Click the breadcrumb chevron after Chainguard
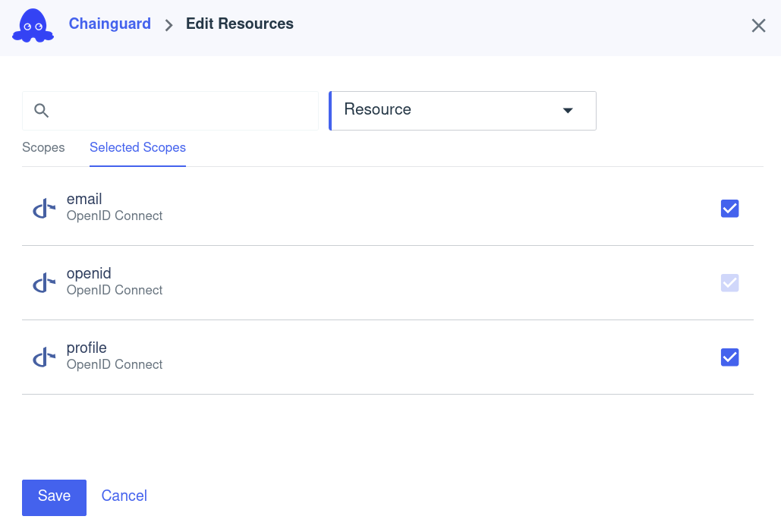This screenshot has height=532, width=781. pyautogui.click(x=168, y=24)
